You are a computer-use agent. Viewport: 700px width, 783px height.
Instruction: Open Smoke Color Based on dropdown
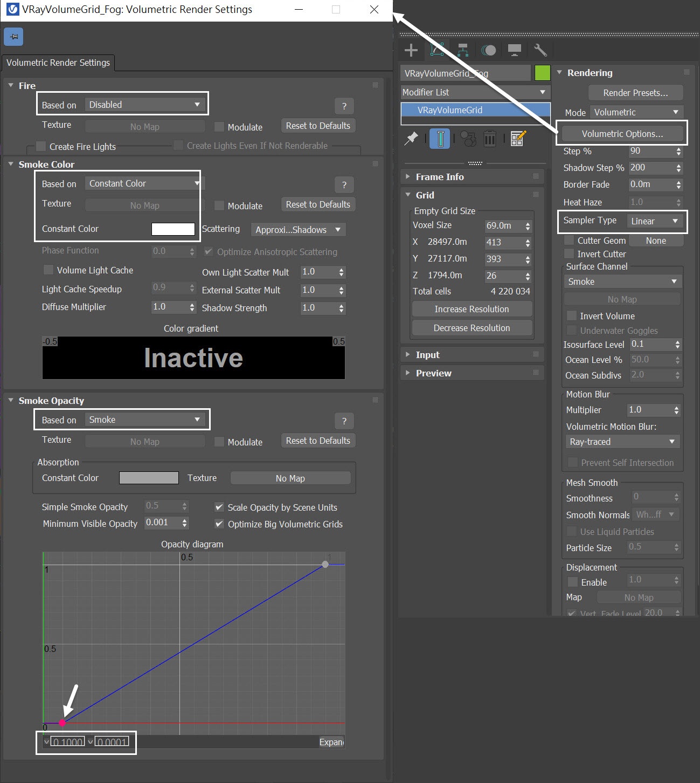(145, 183)
